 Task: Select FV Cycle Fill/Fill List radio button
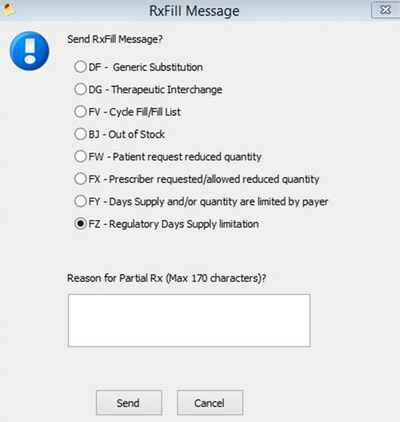click(80, 111)
